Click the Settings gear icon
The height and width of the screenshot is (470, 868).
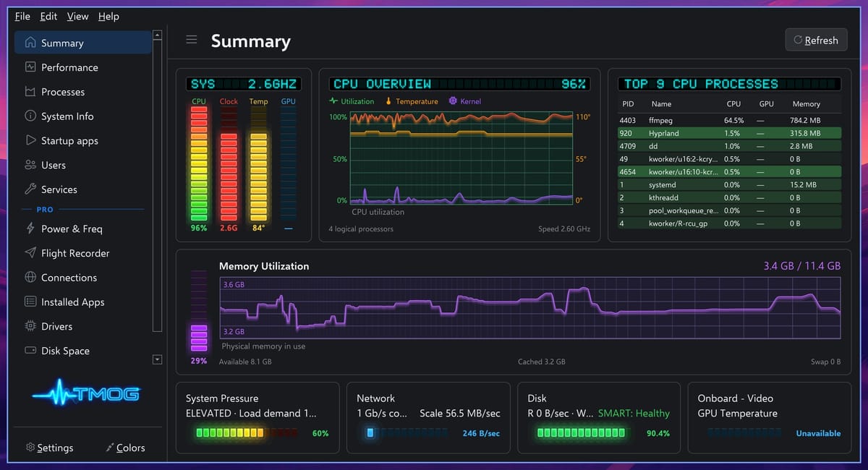tap(30, 448)
